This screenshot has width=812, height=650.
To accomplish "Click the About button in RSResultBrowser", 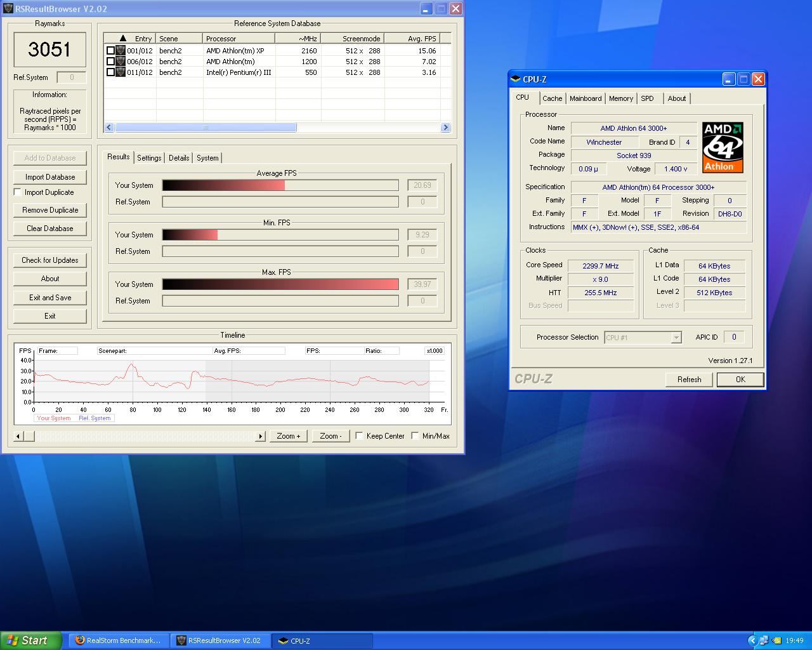I will (x=50, y=279).
